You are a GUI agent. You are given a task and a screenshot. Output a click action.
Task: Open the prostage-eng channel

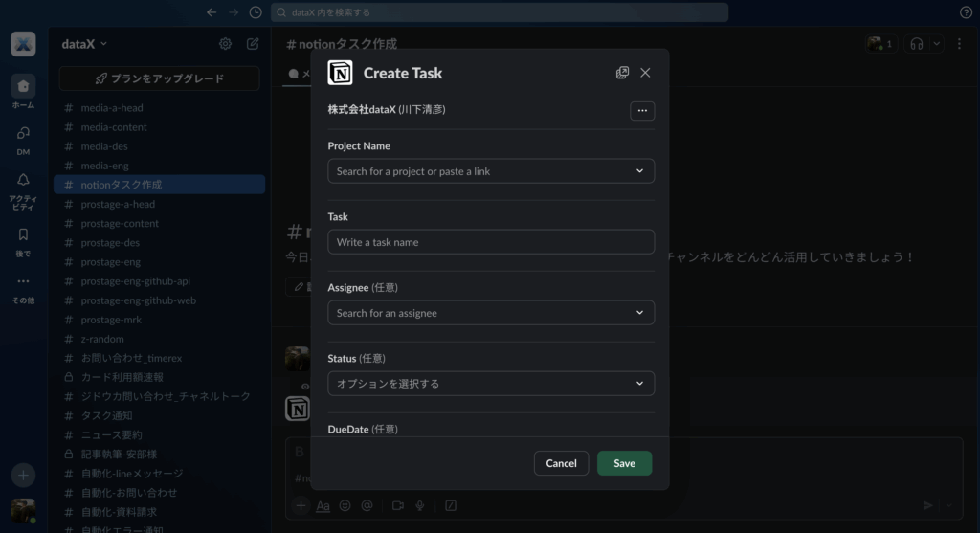pos(160,262)
